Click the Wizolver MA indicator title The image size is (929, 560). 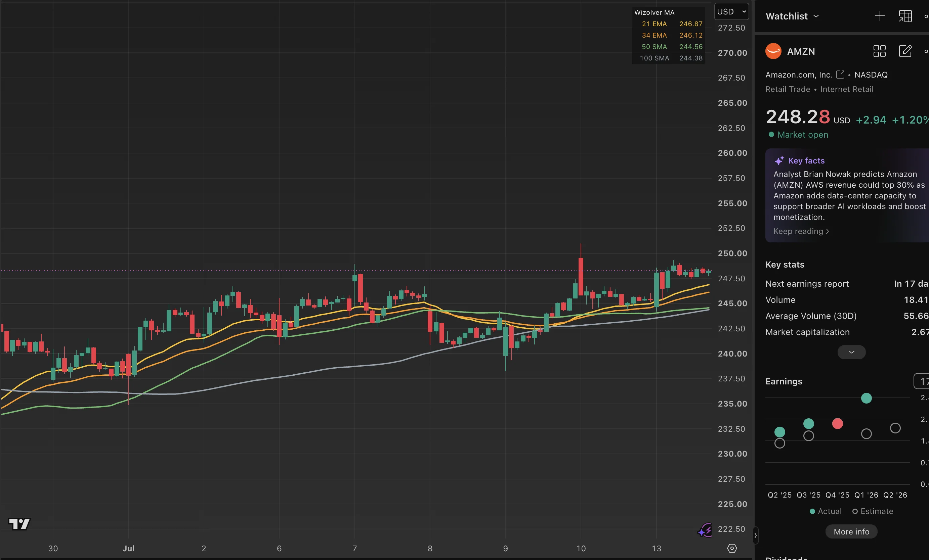pyautogui.click(x=654, y=12)
